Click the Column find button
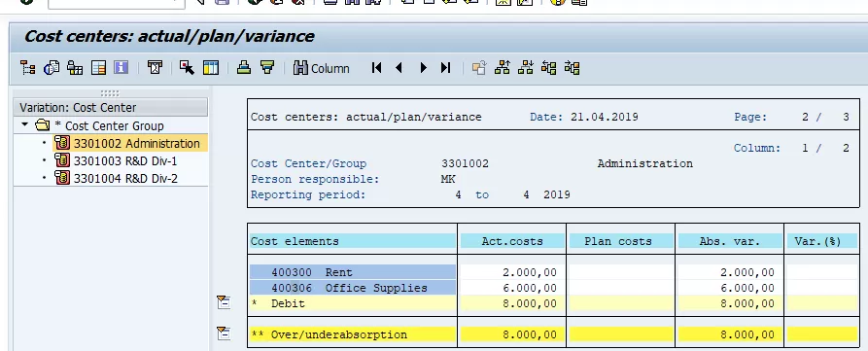Viewport: 868px width, 351px height. [x=322, y=68]
